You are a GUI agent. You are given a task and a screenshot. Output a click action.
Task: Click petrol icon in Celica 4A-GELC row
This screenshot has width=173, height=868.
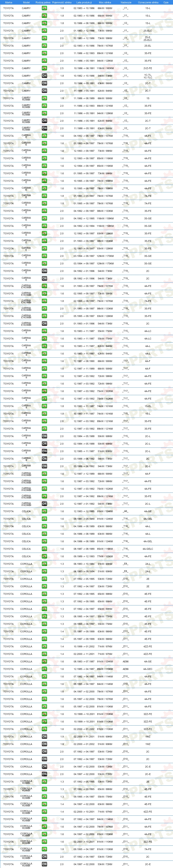point(44,549)
